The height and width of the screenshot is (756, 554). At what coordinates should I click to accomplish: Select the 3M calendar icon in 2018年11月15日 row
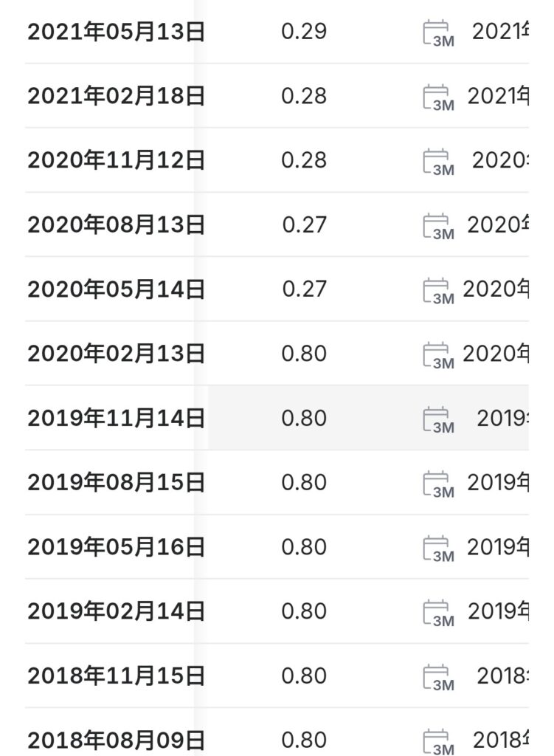point(437,678)
